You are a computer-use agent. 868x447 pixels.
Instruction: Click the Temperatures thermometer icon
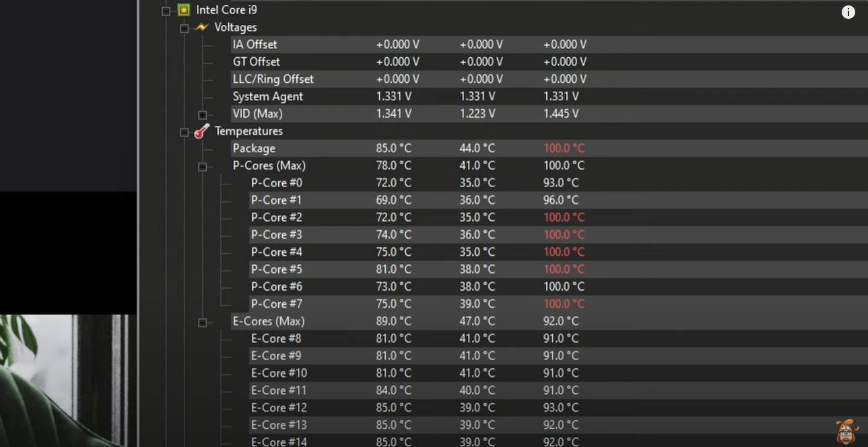tap(201, 131)
